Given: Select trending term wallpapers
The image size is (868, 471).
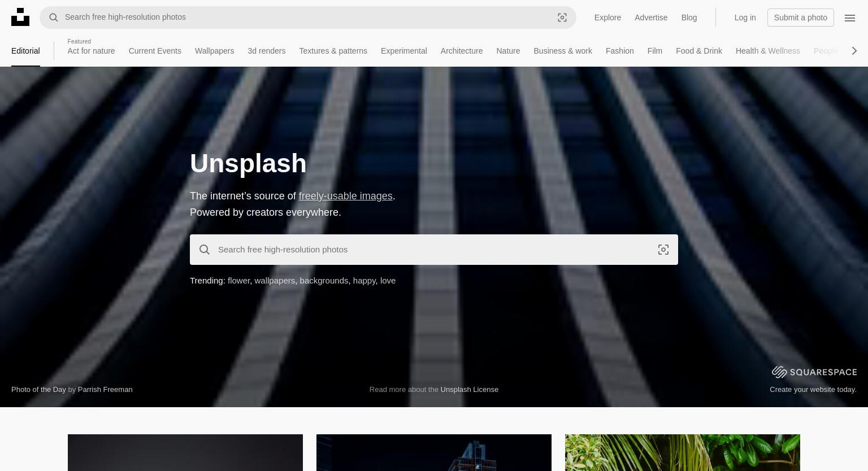Looking at the screenshot, I should click(x=275, y=281).
